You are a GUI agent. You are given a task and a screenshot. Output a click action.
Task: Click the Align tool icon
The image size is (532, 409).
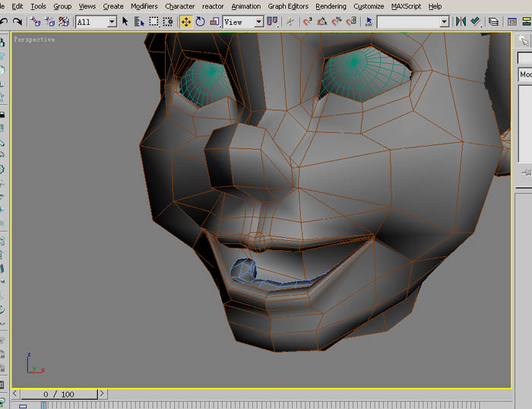[475, 22]
